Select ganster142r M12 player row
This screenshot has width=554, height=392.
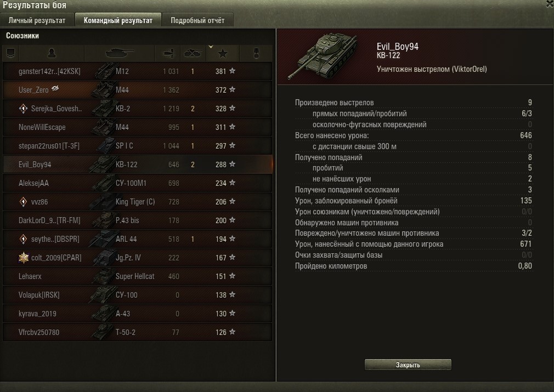tap(138, 71)
